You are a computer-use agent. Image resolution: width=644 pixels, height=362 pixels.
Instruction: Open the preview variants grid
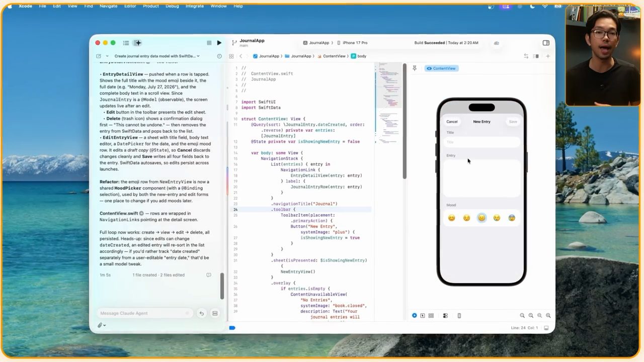click(x=431, y=316)
